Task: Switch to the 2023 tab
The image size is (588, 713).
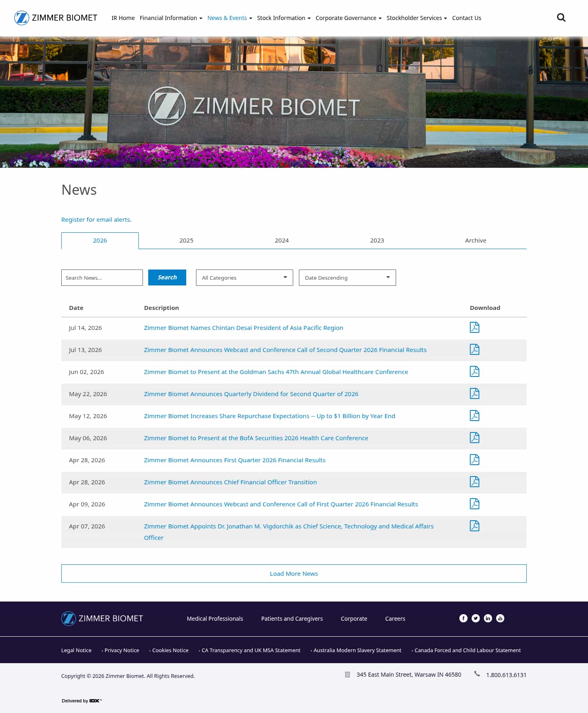Action: 377,241
